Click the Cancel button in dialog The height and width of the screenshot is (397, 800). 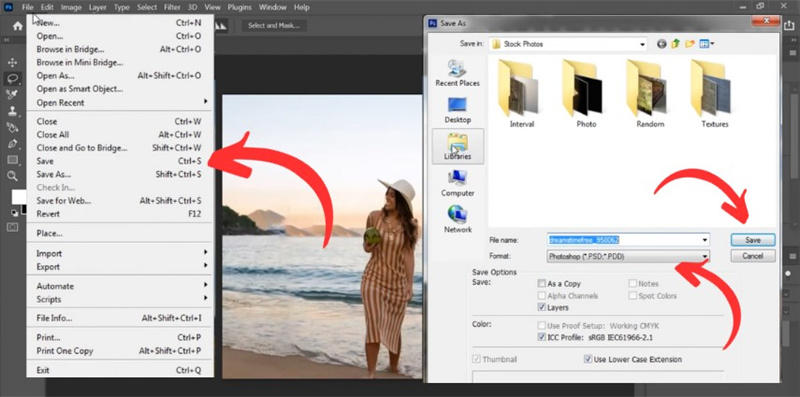point(753,256)
